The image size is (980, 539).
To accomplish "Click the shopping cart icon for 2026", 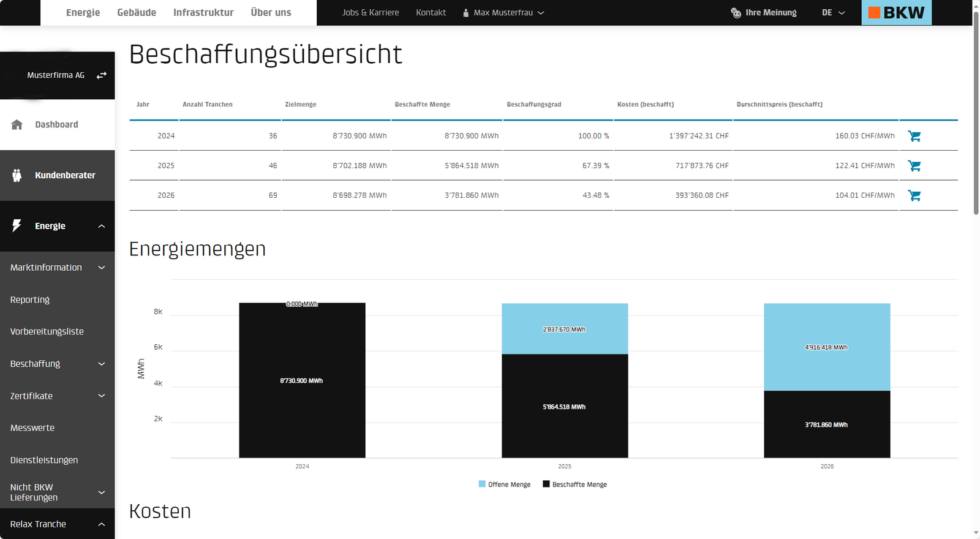I will pos(914,195).
